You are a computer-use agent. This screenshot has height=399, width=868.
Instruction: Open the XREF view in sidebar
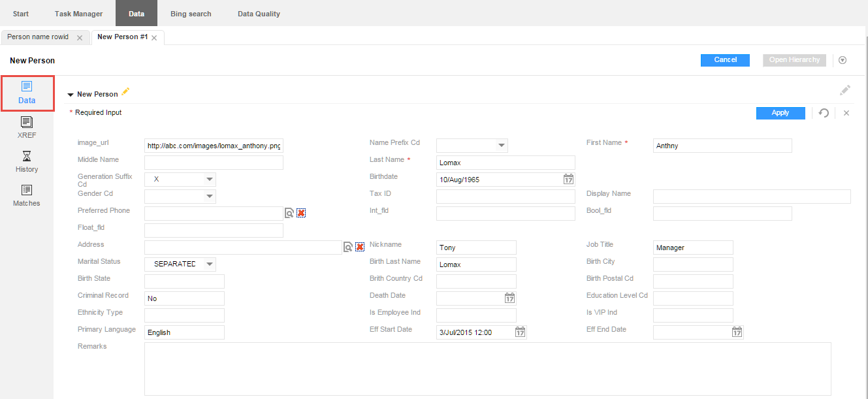[x=27, y=127]
